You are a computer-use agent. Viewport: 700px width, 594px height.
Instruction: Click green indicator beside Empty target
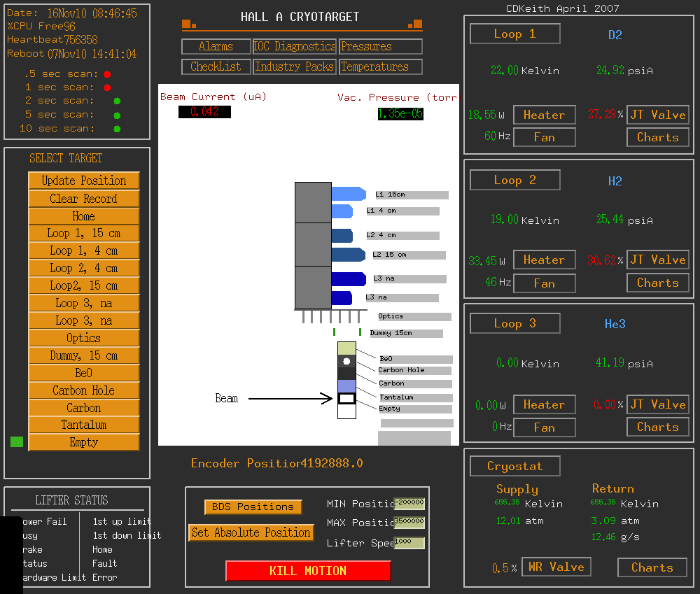click(17, 441)
